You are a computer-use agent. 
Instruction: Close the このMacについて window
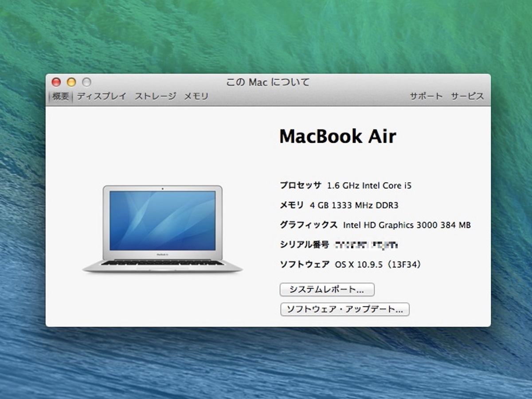56,82
